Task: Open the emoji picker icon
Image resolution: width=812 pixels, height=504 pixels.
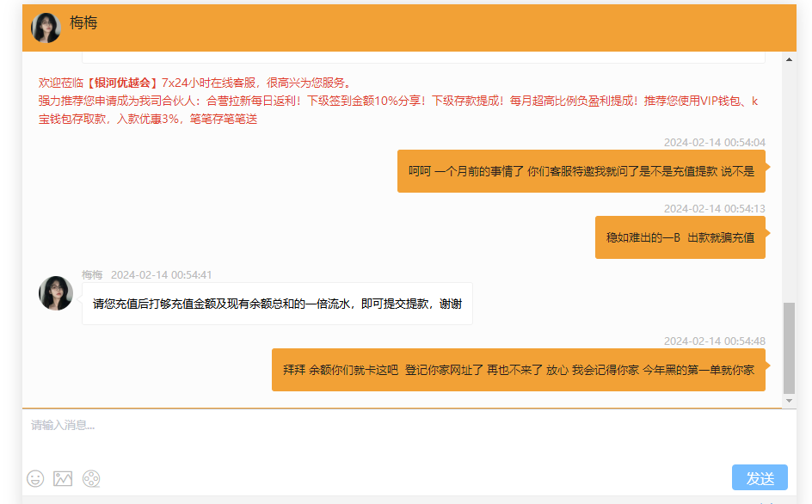Action: [35, 478]
